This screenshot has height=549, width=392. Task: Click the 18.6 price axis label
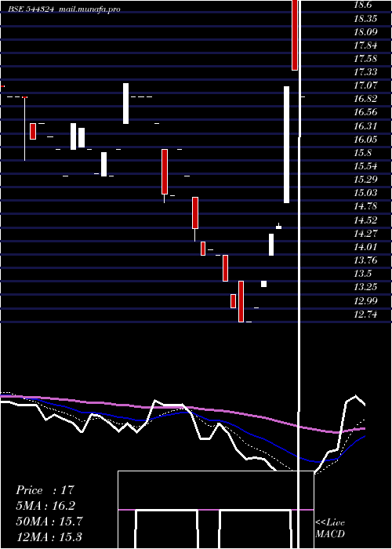click(x=362, y=5)
